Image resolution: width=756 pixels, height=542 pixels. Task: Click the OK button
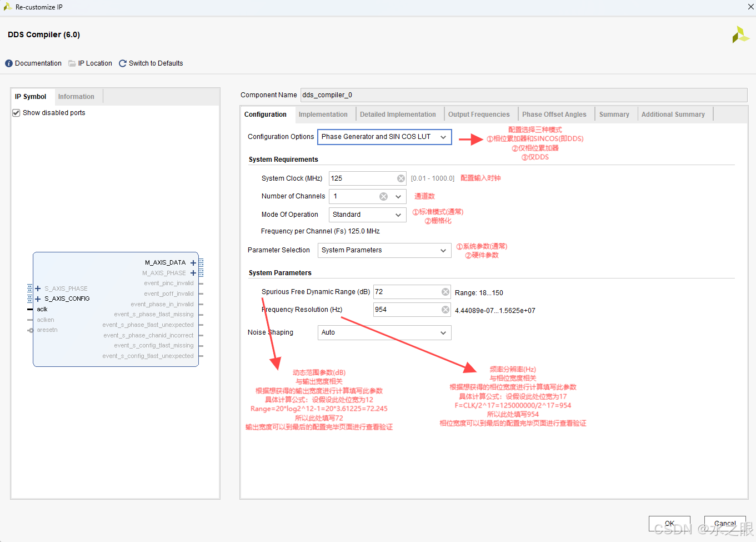[x=669, y=524]
